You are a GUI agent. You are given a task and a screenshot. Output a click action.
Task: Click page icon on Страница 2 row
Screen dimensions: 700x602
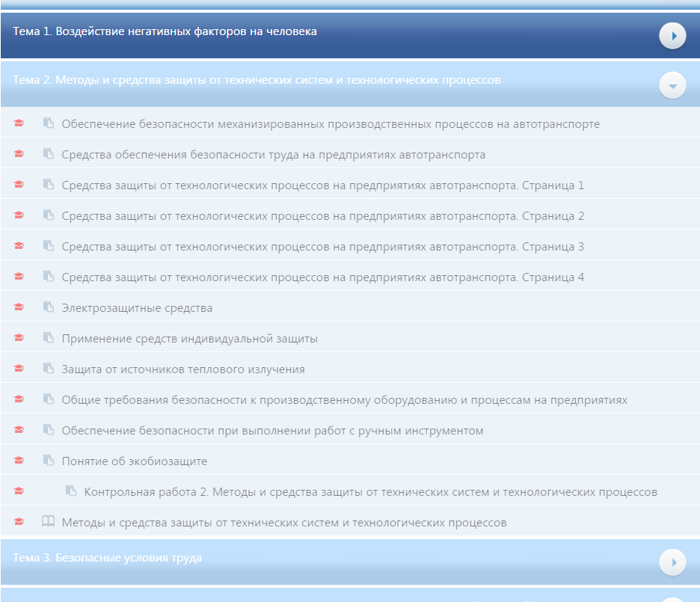[48, 215]
